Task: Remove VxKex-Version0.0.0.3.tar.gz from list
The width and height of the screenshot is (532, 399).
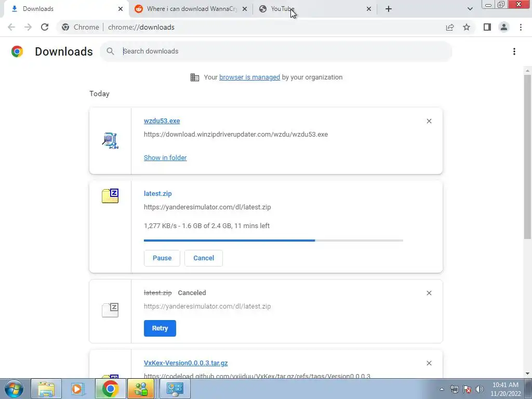Action: 429,363
